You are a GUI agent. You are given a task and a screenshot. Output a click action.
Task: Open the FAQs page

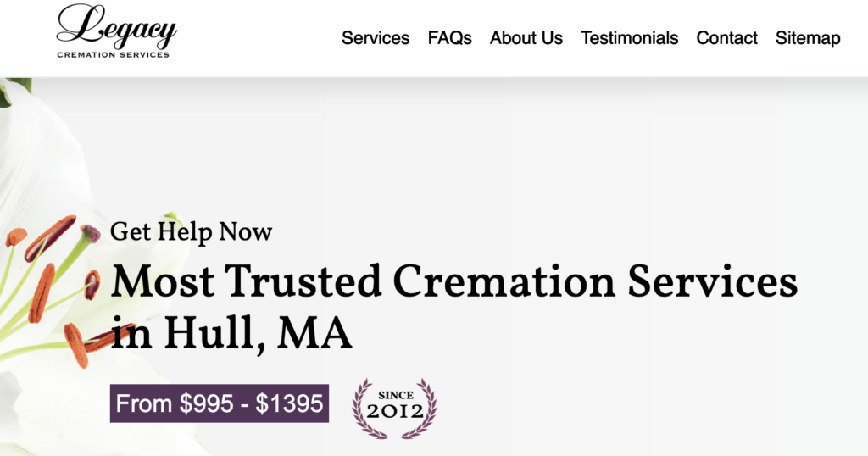pyautogui.click(x=449, y=38)
